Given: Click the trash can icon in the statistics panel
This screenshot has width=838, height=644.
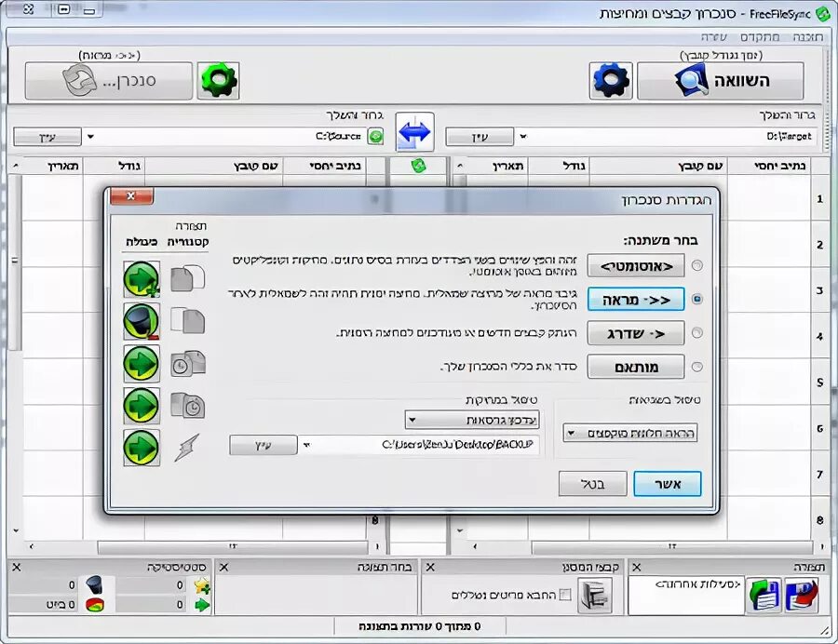Looking at the screenshot, I should 94,584.
